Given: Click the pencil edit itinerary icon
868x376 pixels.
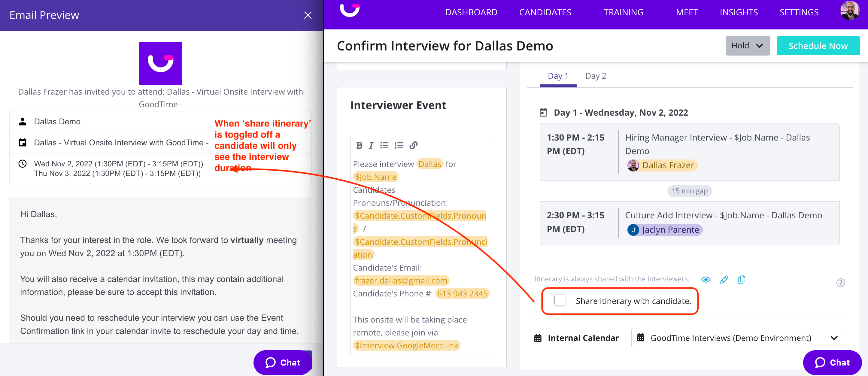Looking at the screenshot, I should point(724,279).
